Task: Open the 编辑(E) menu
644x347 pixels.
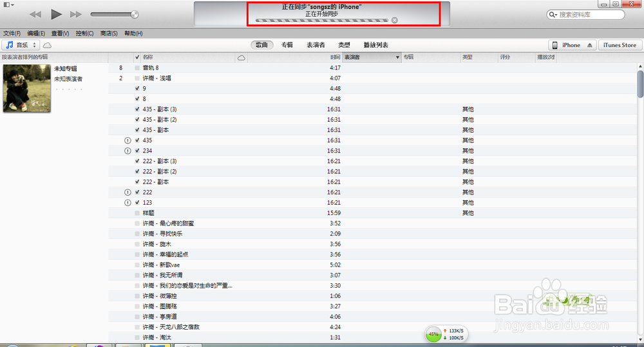Action: (36, 33)
